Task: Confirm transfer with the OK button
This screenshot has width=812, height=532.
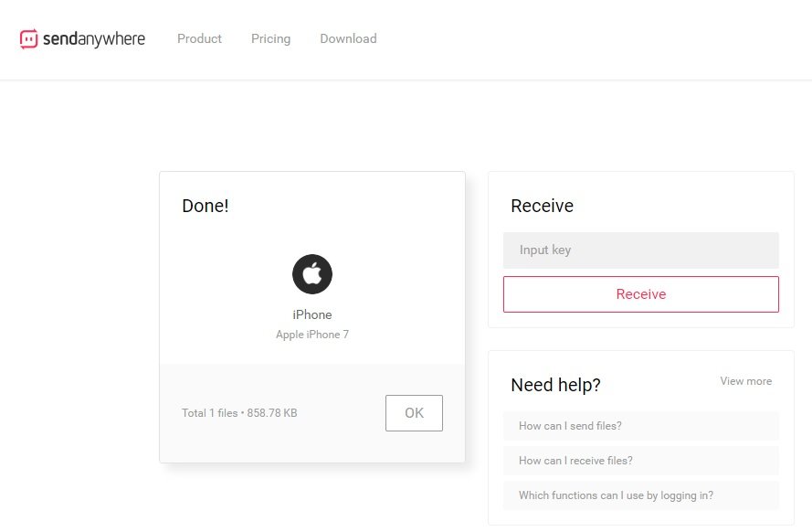Action: point(415,413)
